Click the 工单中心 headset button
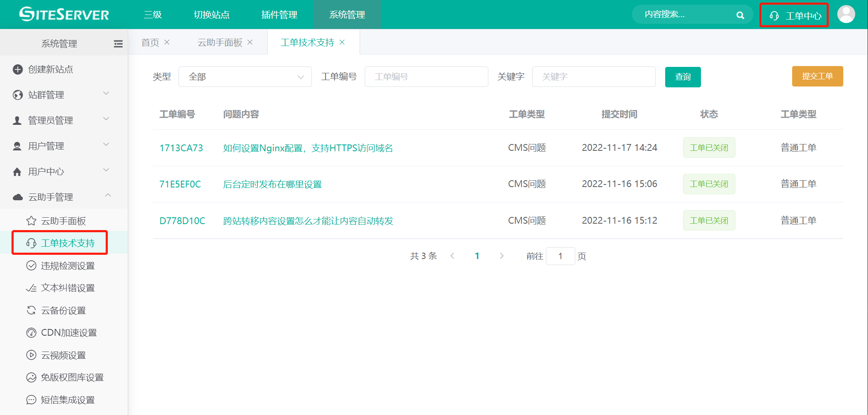 coord(794,16)
